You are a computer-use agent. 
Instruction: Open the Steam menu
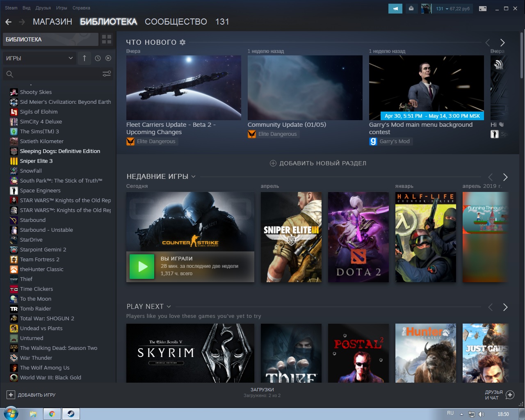11,8
